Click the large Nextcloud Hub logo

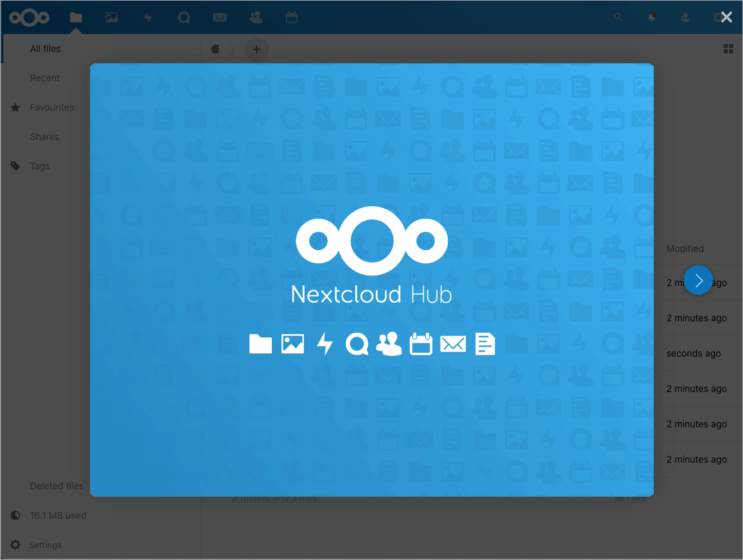[372, 241]
